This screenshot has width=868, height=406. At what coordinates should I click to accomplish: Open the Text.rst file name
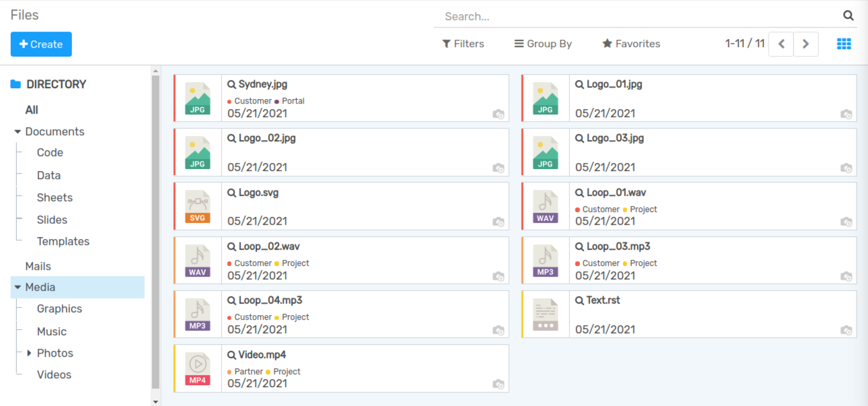click(604, 300)
